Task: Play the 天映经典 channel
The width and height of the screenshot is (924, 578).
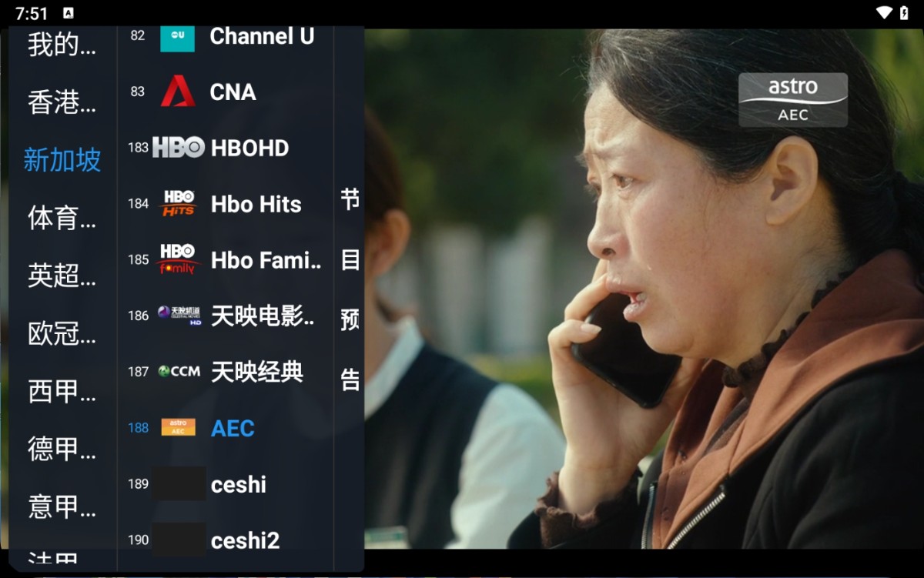Action: point(225,372)
